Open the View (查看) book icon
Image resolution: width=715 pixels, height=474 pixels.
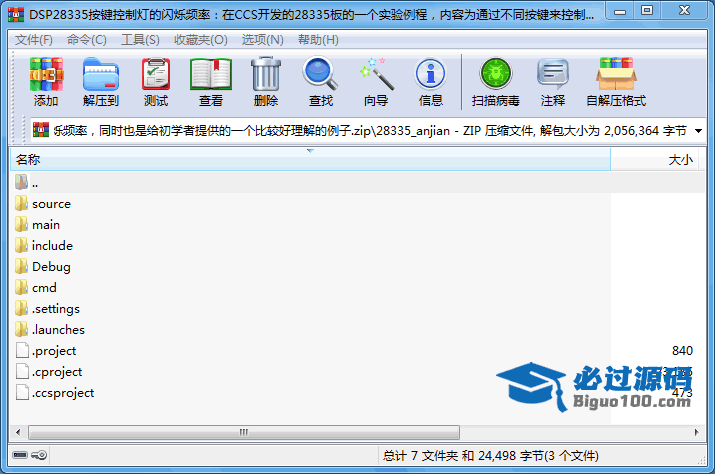(x=211, y=74)
